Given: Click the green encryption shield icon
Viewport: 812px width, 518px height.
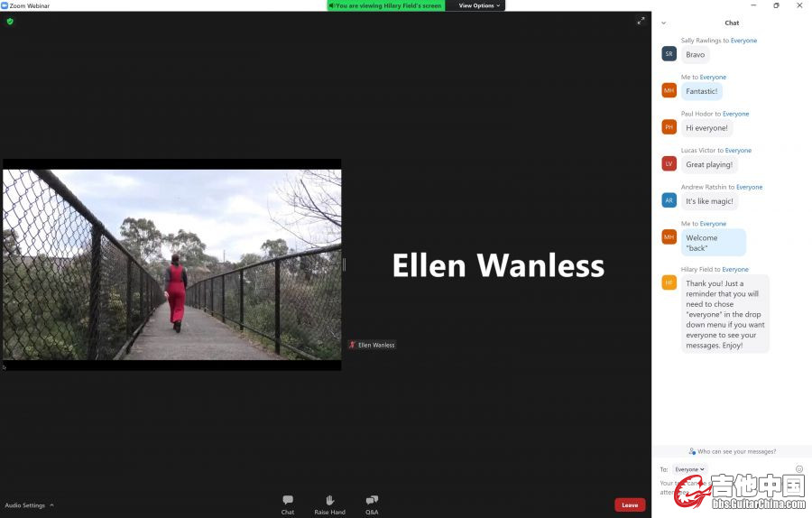Looking at the screenshot, I should [x=10, y=21].
